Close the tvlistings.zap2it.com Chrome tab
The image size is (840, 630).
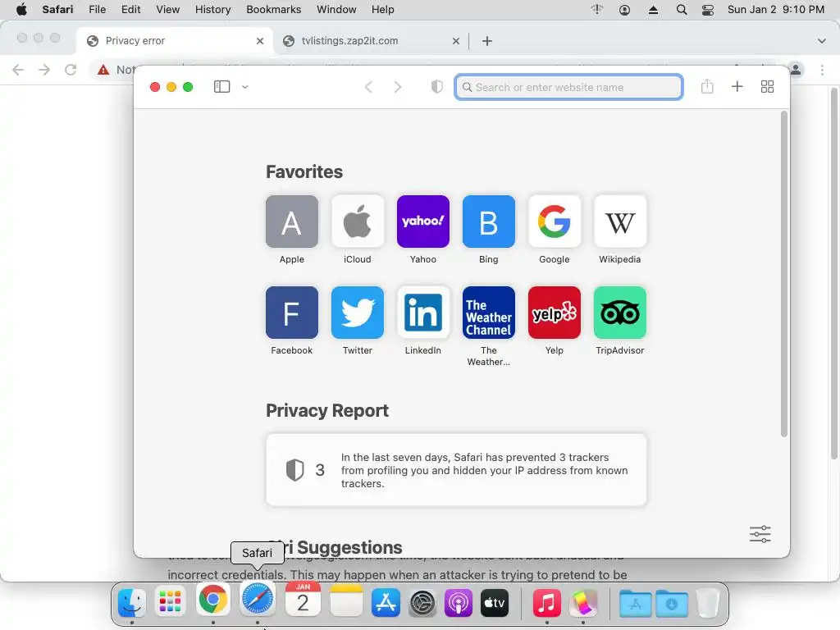coord(456,41)
